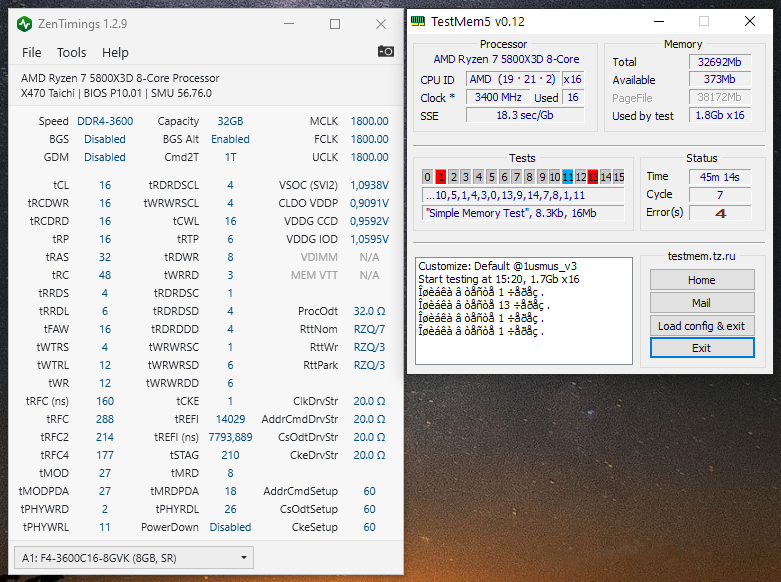Select test box 0 in Tests row
Image resolution: width=781 pixels, height=582 pixels.
click(x=427, y=177)
